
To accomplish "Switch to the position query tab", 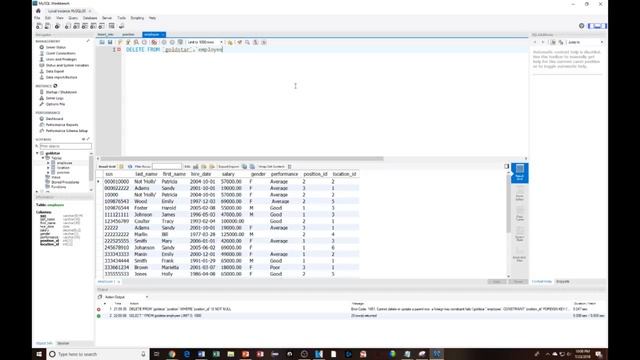I will 128,34.
